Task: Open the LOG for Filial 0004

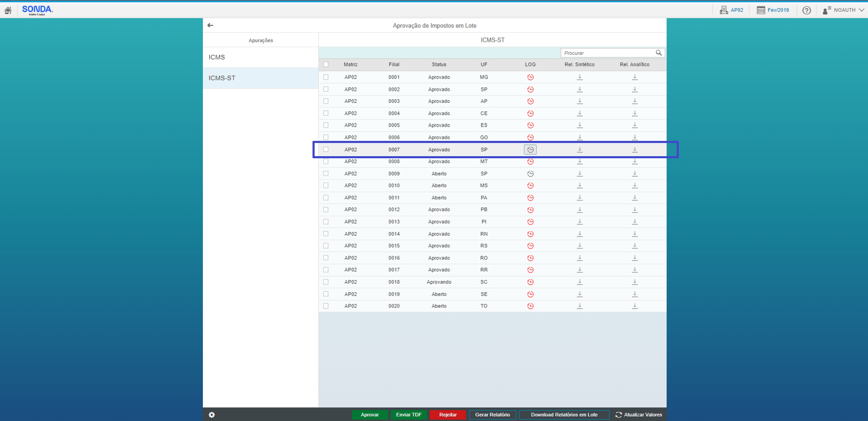Action: (x=530, y=113)
